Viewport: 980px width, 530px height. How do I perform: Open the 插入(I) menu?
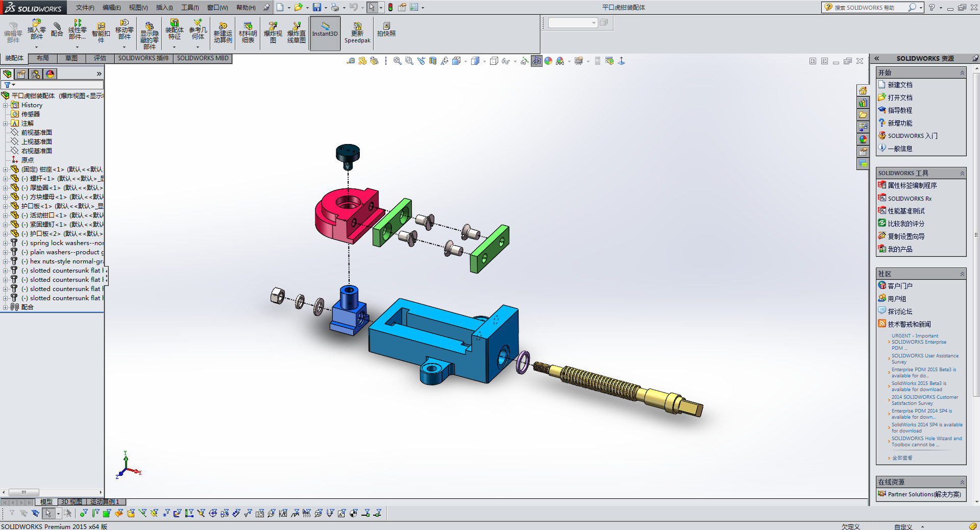pyautogui.click(x=164, y=8)
